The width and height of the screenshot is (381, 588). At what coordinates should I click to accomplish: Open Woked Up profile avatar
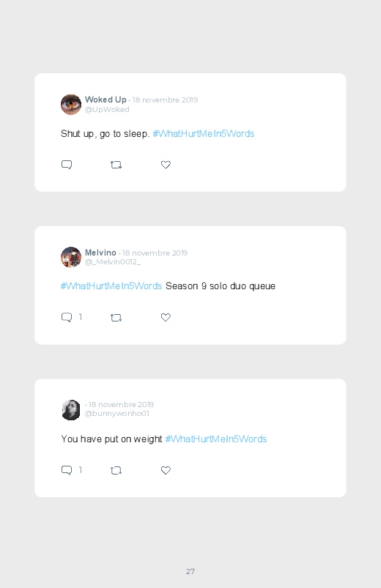coord(71,105)
